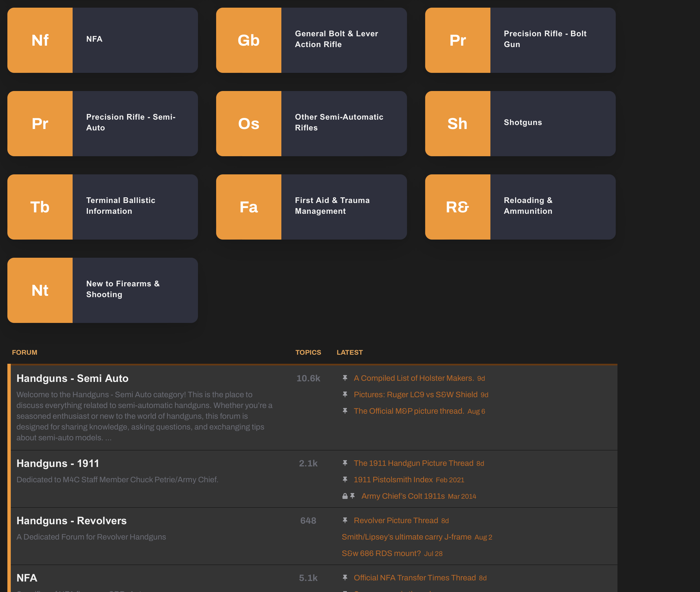The height and width of the screenshot is (592, 700).
Task: Open Handguns - Semi Auto forum
Action: (x=73, y=378)
